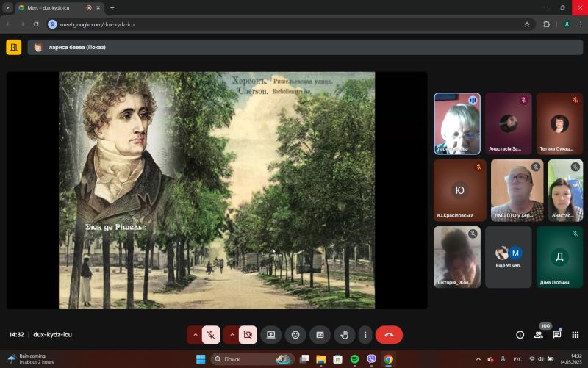The height and width of the screenshot is (368, 588).
Task: Select the Вікторія_Жов... video tile
Action: point(456,257)
